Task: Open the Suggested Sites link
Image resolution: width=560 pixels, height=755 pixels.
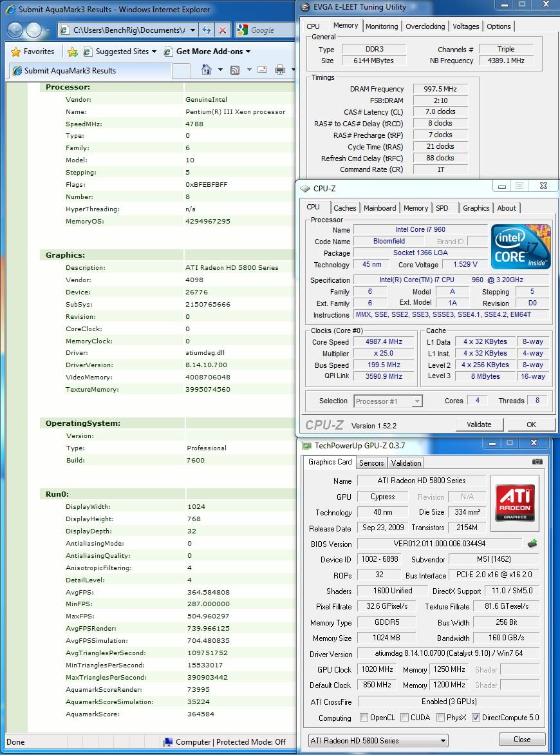Action: tap(120, 52)
